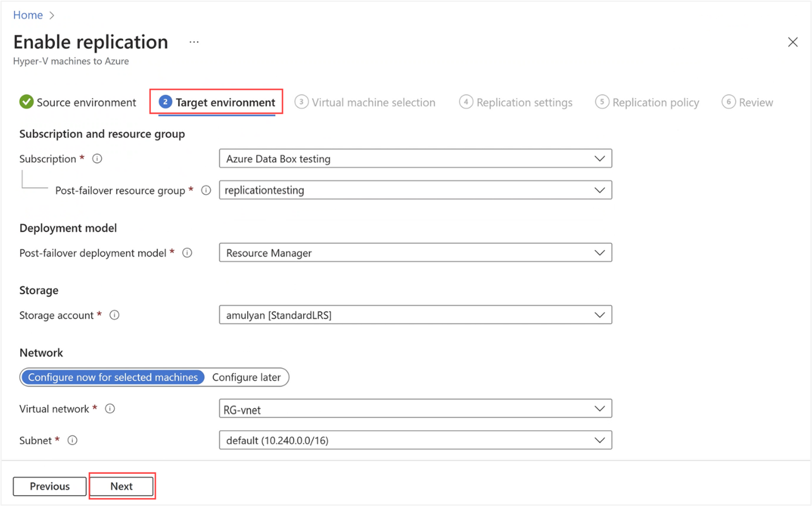Viewport: 812px width, 506px height.
Task: Go to the Source environment tab
Action: [x=78, y=102]
